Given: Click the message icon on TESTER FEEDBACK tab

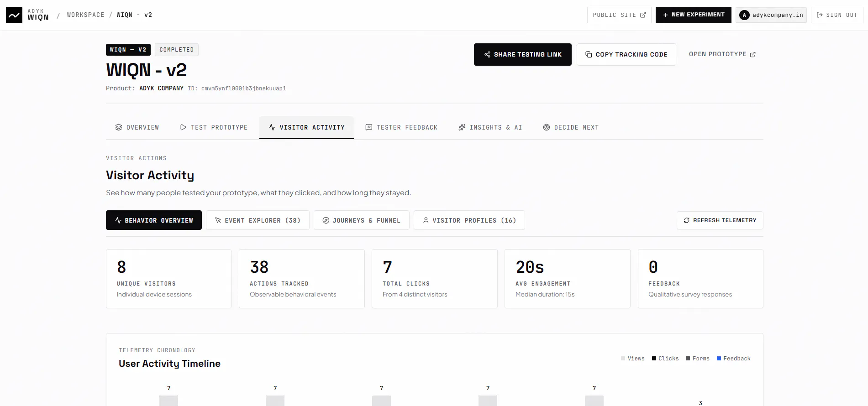Looking at the screenshot, I should point(369,127).
